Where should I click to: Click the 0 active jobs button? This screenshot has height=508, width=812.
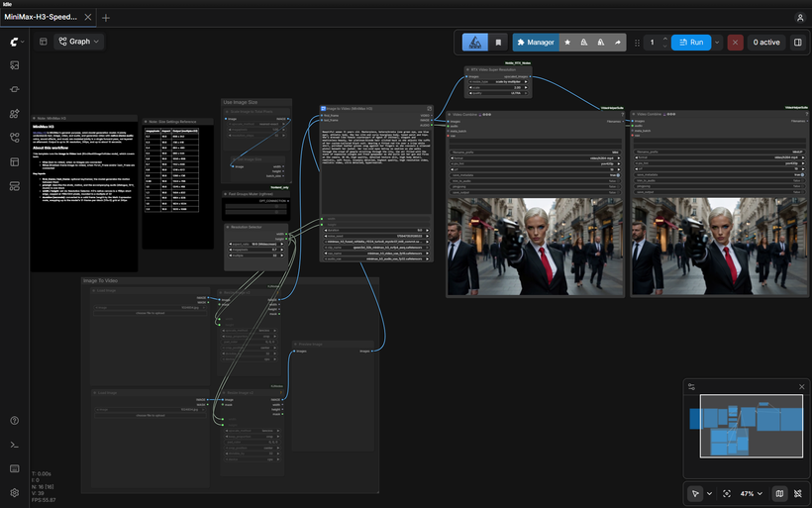[765, 43]
